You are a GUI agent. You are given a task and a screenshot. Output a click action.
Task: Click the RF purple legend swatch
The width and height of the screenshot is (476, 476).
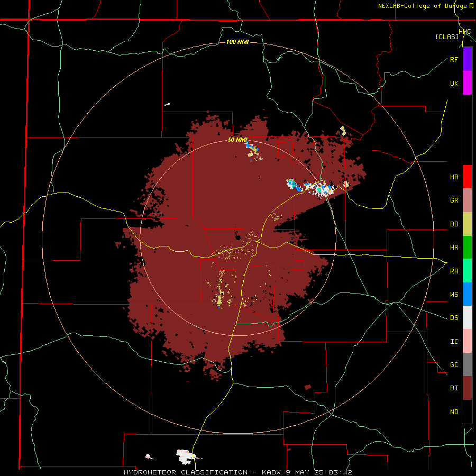[467, 59]
